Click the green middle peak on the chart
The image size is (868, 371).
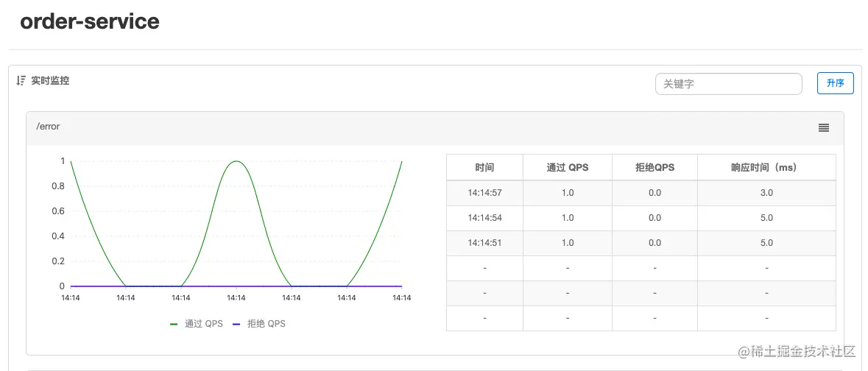coord(236,161)
